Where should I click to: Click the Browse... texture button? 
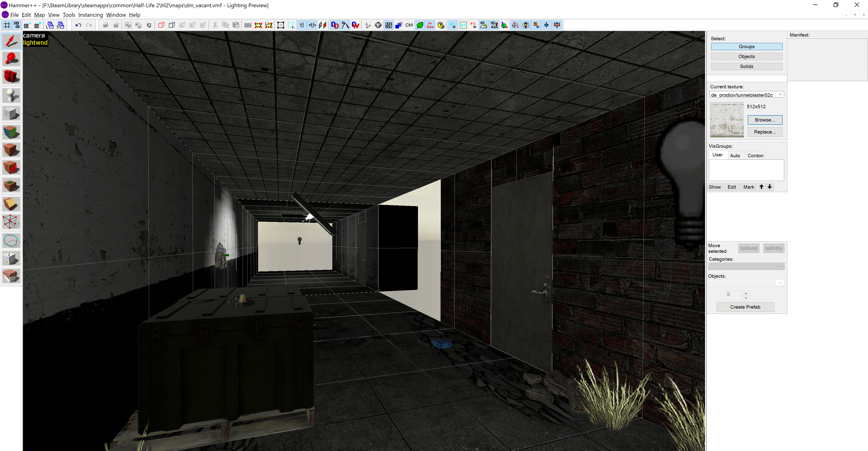tap(764, 120)
